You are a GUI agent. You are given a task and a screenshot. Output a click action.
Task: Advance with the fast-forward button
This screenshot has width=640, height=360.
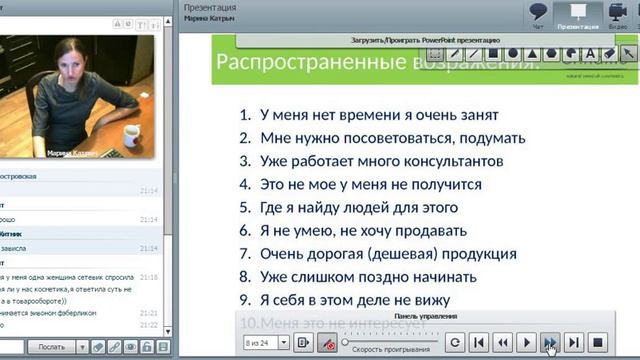tap(550, 342)
